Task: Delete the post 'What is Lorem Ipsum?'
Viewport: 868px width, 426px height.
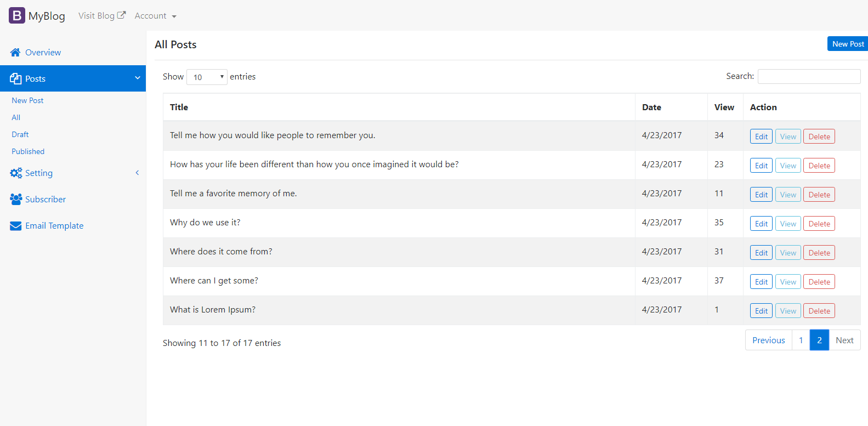Action: [819, 310]
